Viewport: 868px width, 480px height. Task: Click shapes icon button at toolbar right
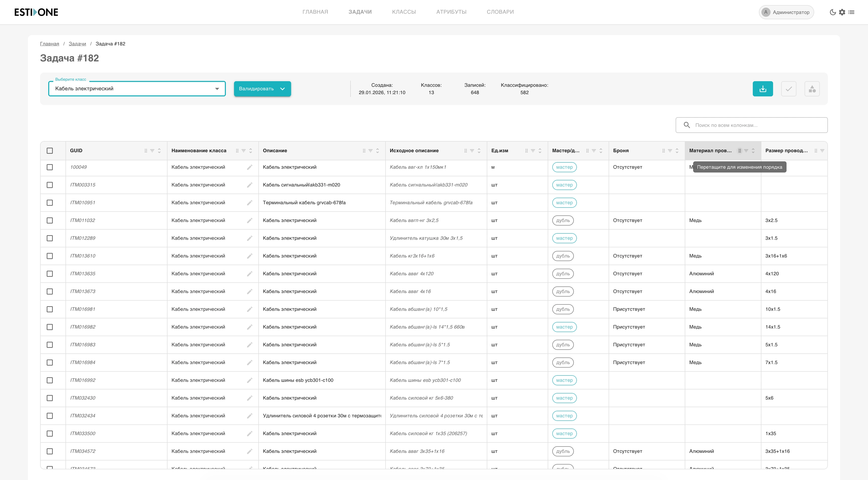(x=812, y=89)
